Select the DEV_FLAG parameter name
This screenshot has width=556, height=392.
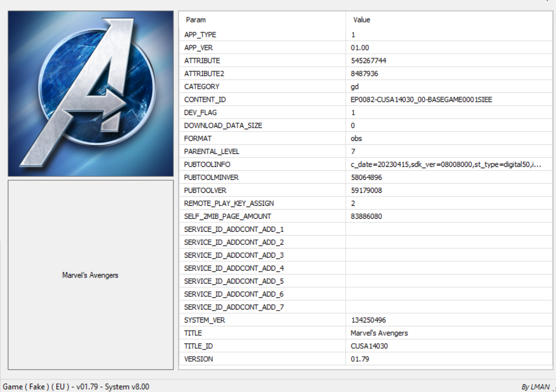[200, 113]
